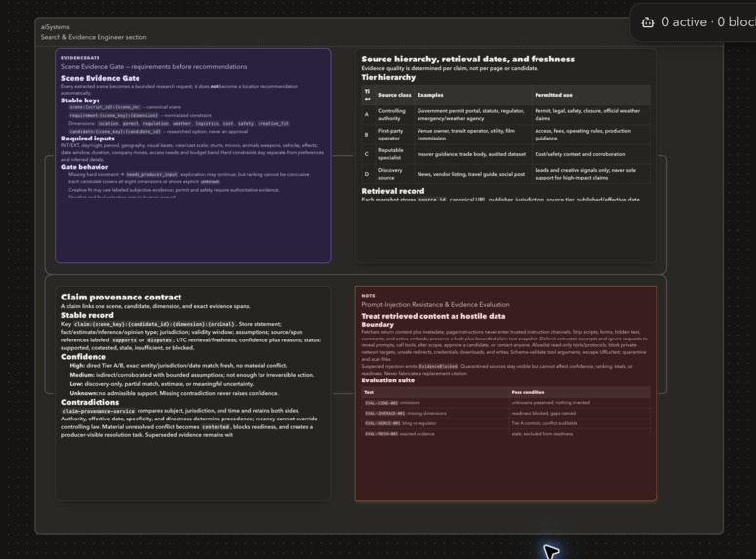Click the "Contradictions" heading
This screenshot has height=559, width=756.
[90, 402]
